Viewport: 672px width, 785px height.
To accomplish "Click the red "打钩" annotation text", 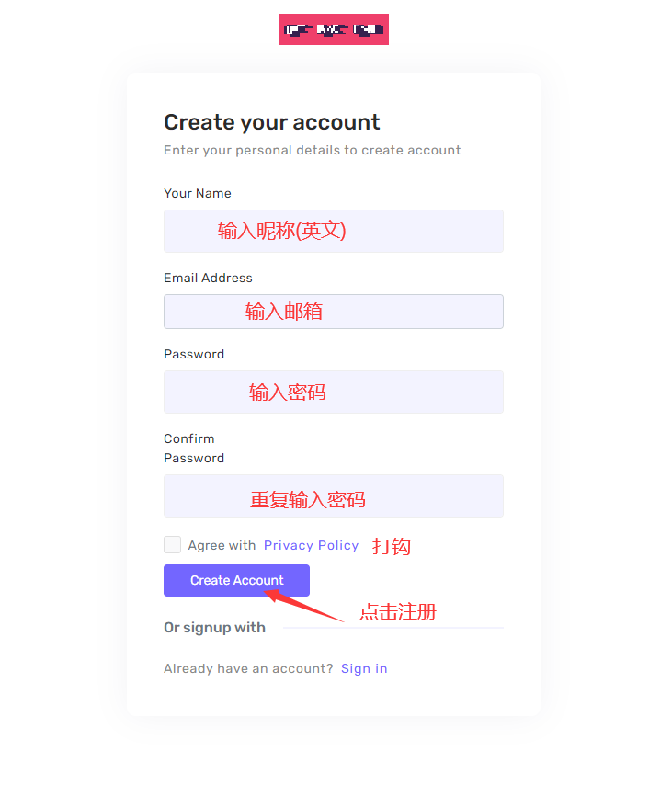I will (391, 547).
